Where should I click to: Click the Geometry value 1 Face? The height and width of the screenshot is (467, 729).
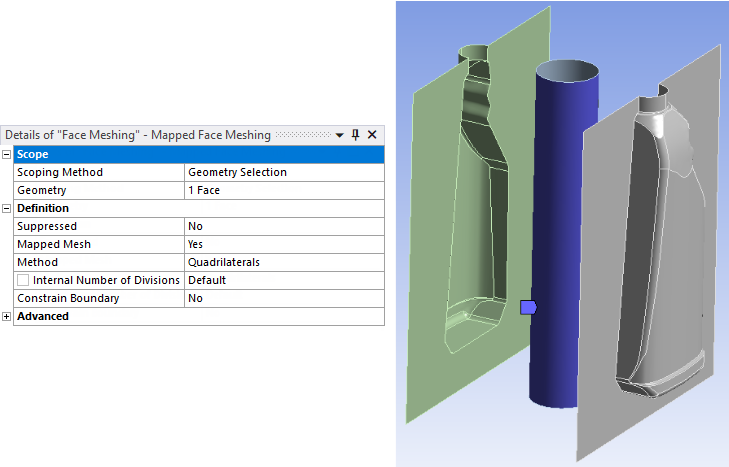tap(284, 190)
